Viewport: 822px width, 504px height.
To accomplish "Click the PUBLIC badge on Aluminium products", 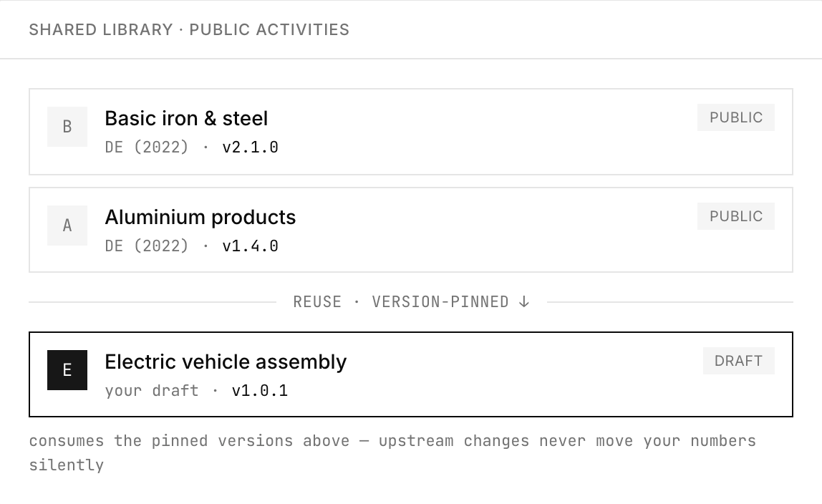I will 735,216.
